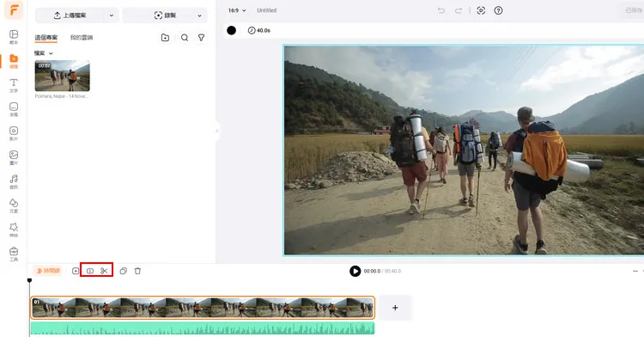Delete the selected clip with the trash icon
The image size is (644, 337).
137,271
